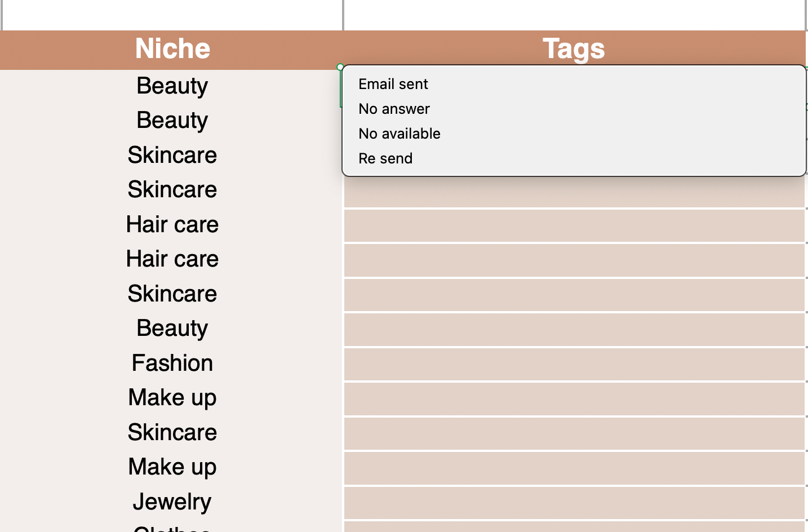Screen dimensions: 808x532
Task: Open Tags cell beside the first Hair care
Action: [x=574, y=225]
